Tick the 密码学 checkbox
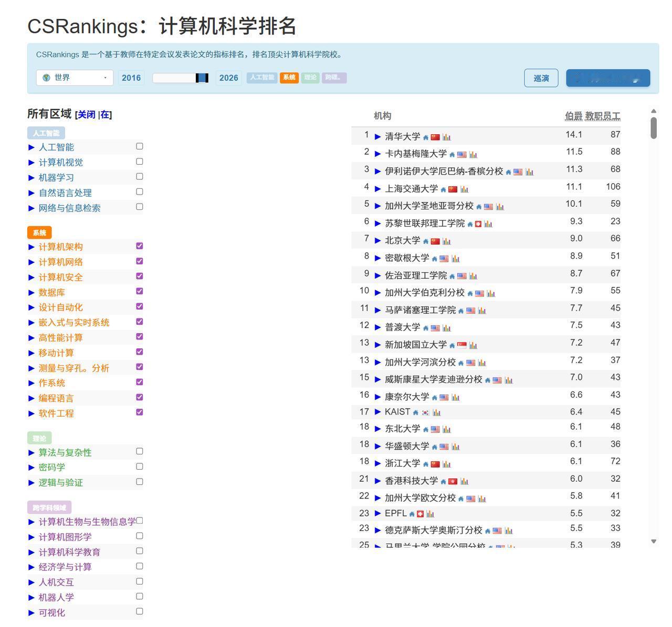672x627 pixels. (x=140, y=466)
